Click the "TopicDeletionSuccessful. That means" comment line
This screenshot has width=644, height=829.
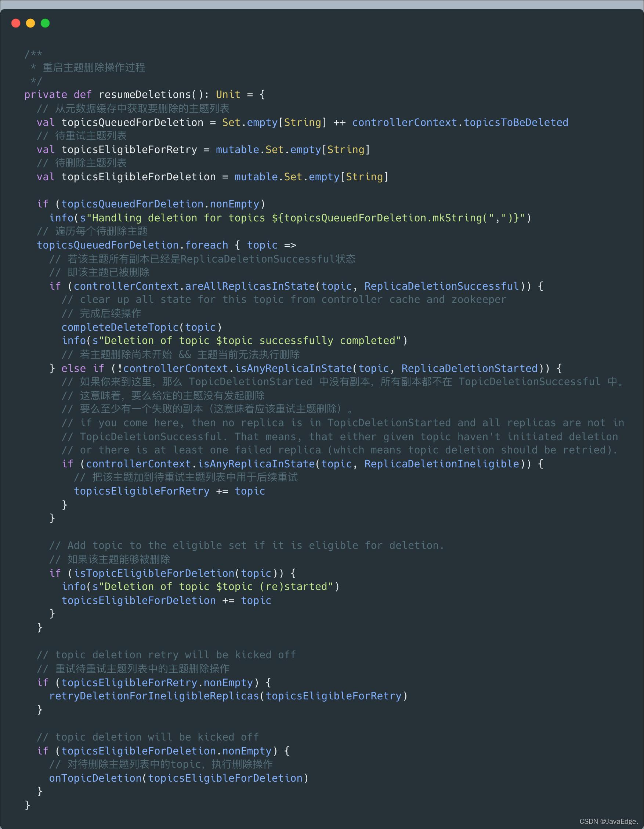340,437
